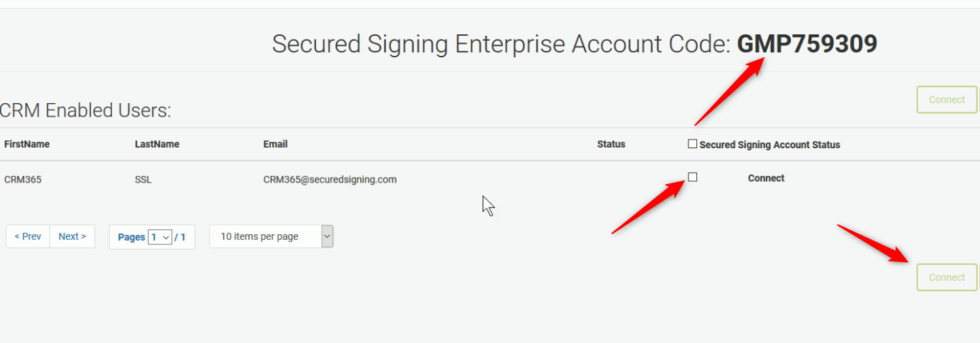The width and height of the screenshot is (980, 343).
Task: Click the top Connect button
Action: pos(946,100)
